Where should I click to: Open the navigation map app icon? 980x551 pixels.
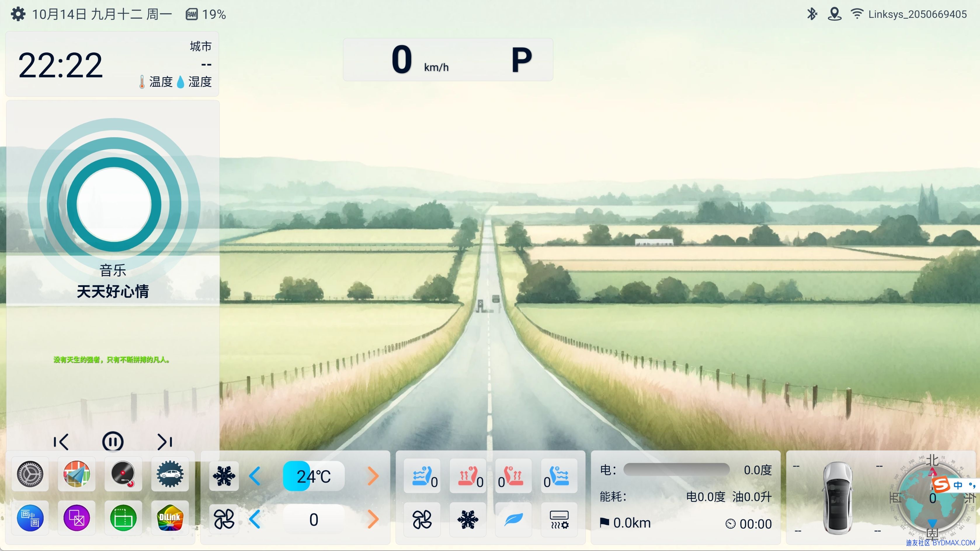pos(77,474)
